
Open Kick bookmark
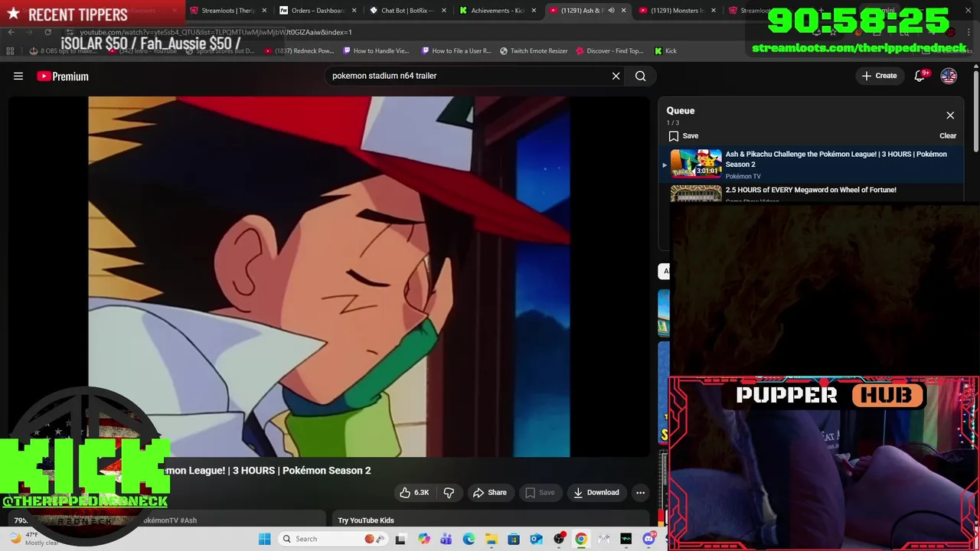coord(665,51)
